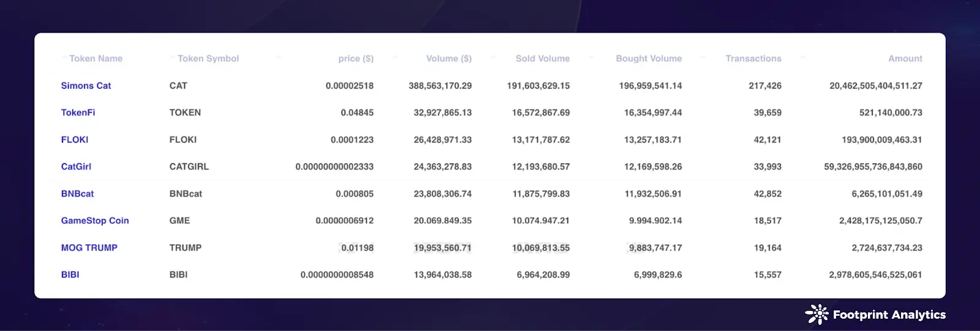Click the Footprint Analytics brand text
Image resolution: width=980 pixels, height=331 pixels.
(x=889, y=314)
